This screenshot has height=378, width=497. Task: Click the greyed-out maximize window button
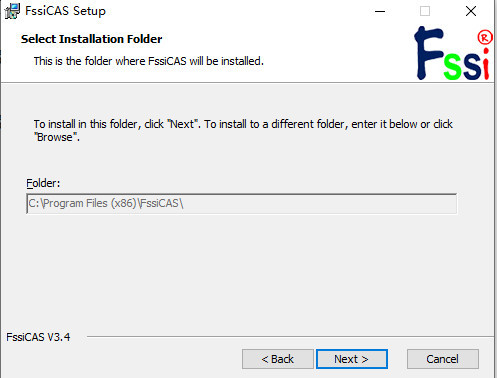pyautogui.click(x=425, y=11)
